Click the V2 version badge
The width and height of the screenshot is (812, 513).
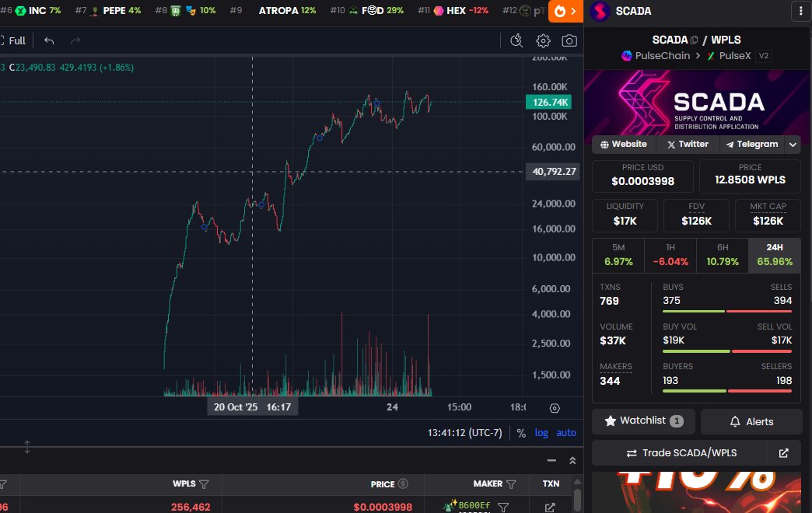pos(763,56)
